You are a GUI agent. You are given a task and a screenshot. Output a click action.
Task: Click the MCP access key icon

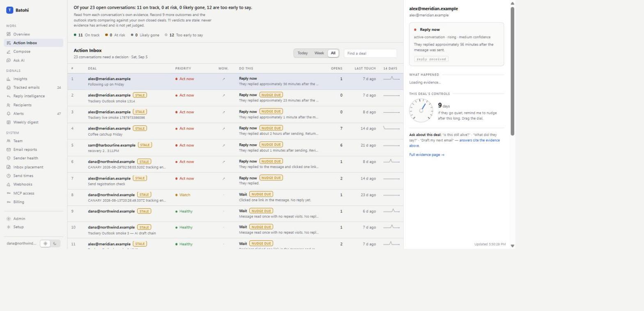pyautogui.click(x=9, y=194)
